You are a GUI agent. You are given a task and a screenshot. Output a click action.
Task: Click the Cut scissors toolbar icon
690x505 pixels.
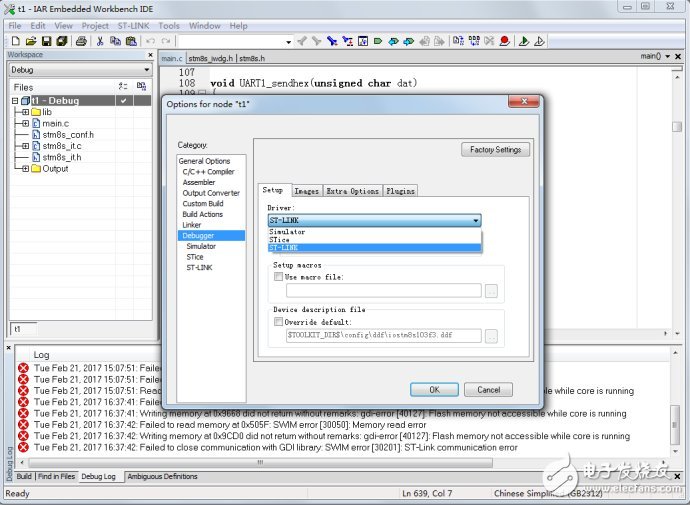(x=100, y=41)
